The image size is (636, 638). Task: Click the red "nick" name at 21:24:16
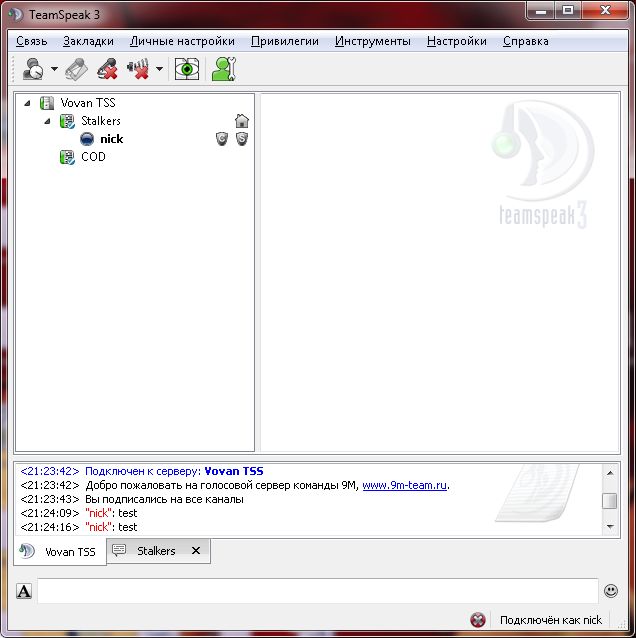point(98,527)
